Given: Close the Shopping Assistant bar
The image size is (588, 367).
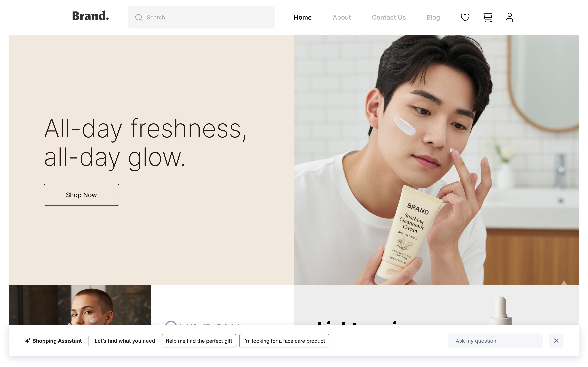Looking at the screenshot, I should click(556, 341).
